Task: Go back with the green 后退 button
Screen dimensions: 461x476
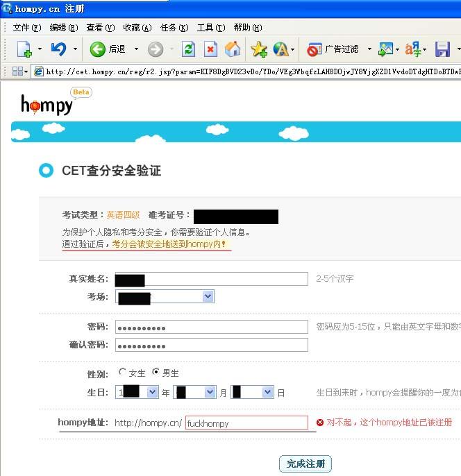Action: [107, 49]
